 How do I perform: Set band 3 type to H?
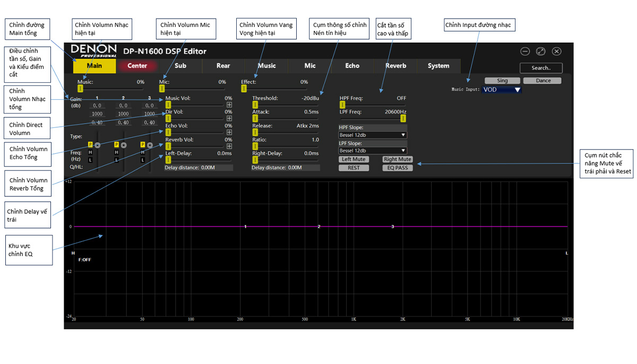coord(143,152)
